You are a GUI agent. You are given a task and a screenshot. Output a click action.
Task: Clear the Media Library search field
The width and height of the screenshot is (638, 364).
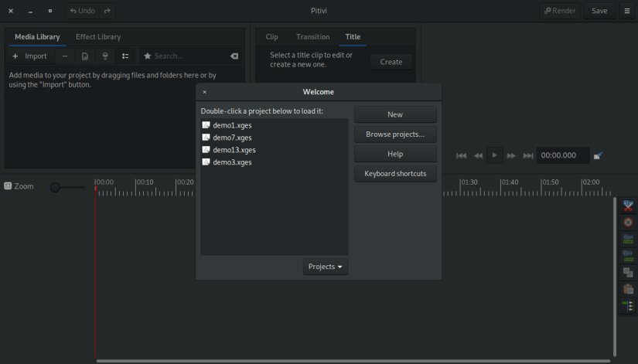[234, 56]
